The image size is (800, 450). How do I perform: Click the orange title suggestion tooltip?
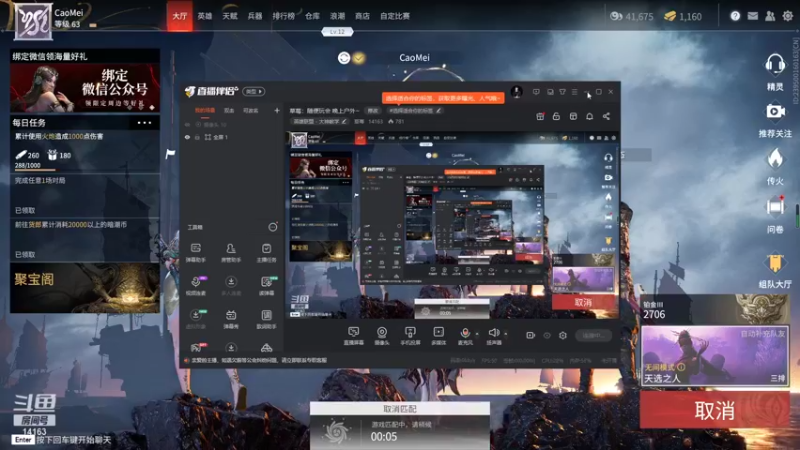(x=443, y=97)
